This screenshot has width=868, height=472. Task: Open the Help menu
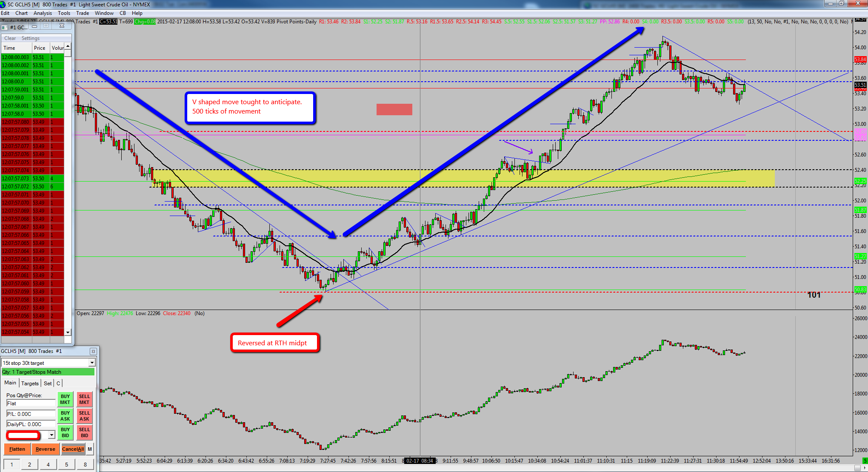point(137,13)
